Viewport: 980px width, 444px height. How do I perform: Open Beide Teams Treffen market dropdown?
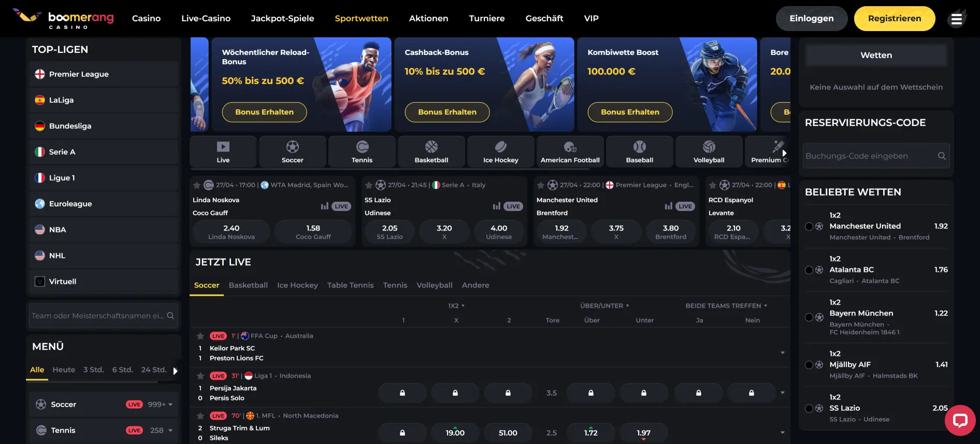726,306
